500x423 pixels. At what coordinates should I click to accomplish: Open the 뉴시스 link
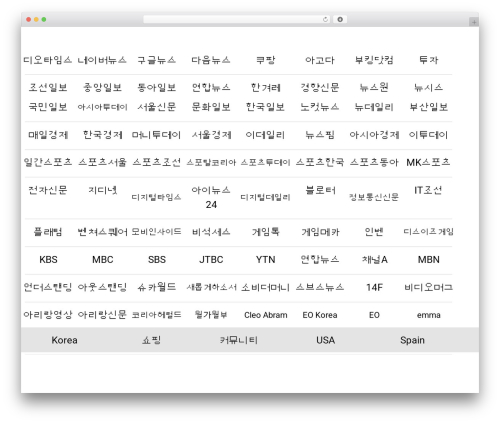pos(428,88)
